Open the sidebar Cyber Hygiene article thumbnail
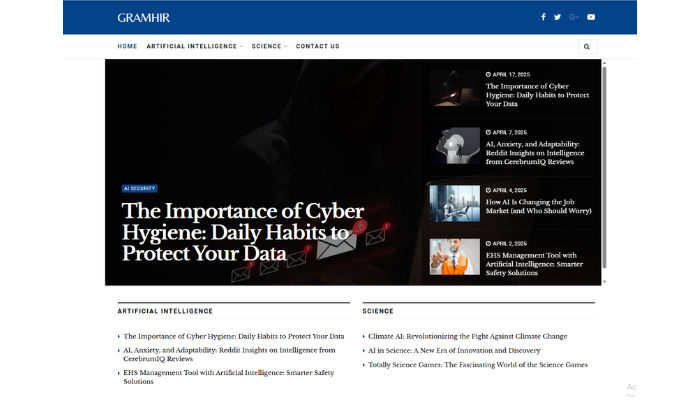 (454, 88)
